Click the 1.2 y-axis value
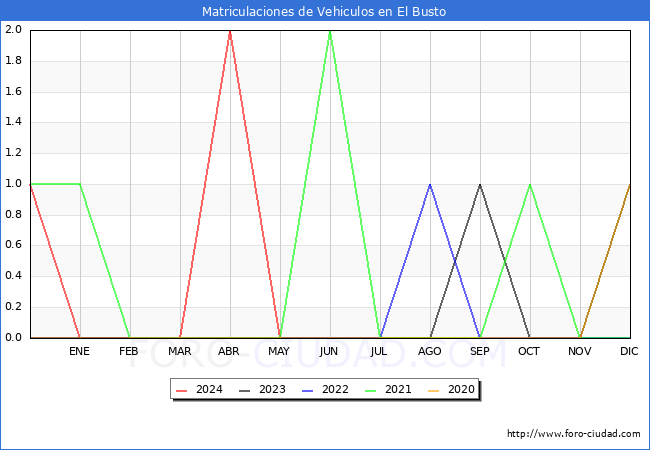The height and width of the screenshot is (450, 650). (x=13, y=152)
